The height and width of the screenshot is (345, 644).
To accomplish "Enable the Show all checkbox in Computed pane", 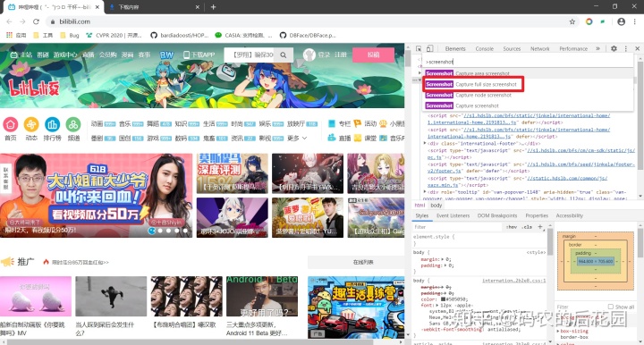I will [611, 307].
